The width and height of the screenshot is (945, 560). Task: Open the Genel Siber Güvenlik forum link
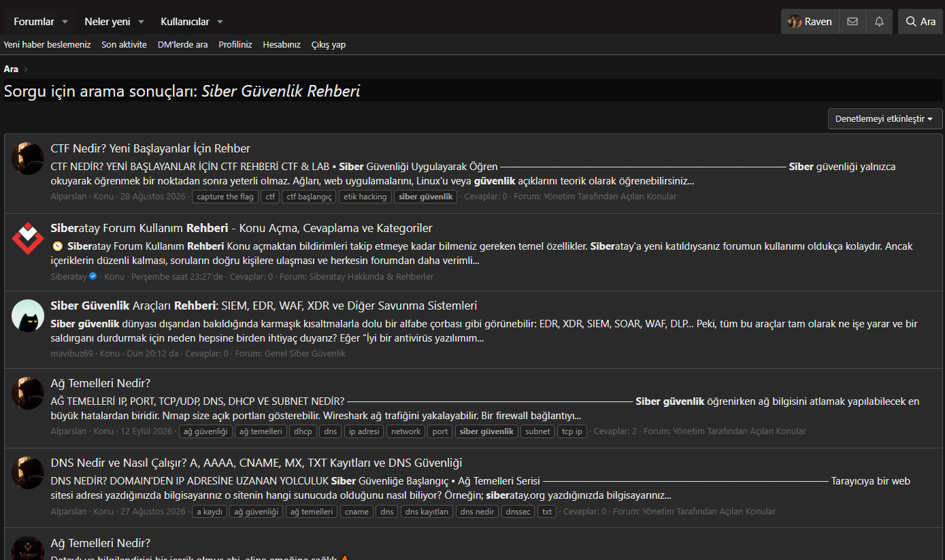[304, 354]
